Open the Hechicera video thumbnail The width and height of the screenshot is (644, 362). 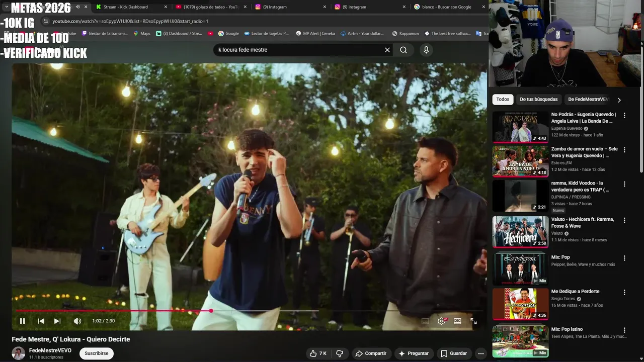(520, 232)
